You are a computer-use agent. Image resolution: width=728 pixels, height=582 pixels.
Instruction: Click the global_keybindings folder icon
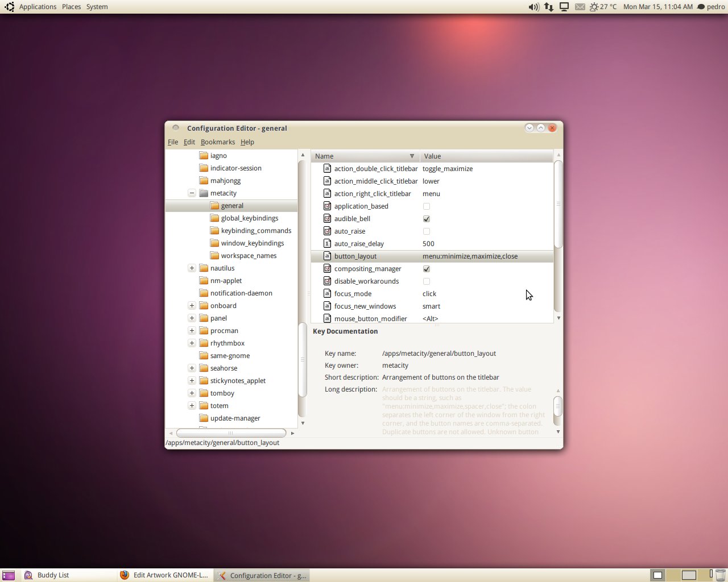[x=214, y=218]
